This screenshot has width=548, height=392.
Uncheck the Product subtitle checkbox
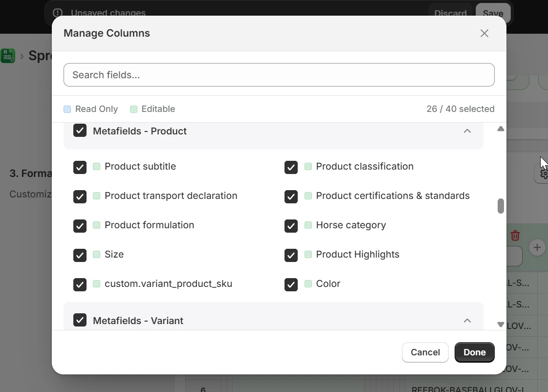[80, 167]
